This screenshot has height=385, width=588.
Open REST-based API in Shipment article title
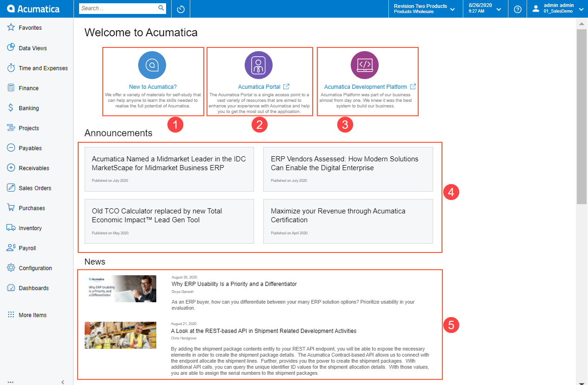tap(264, 331)
